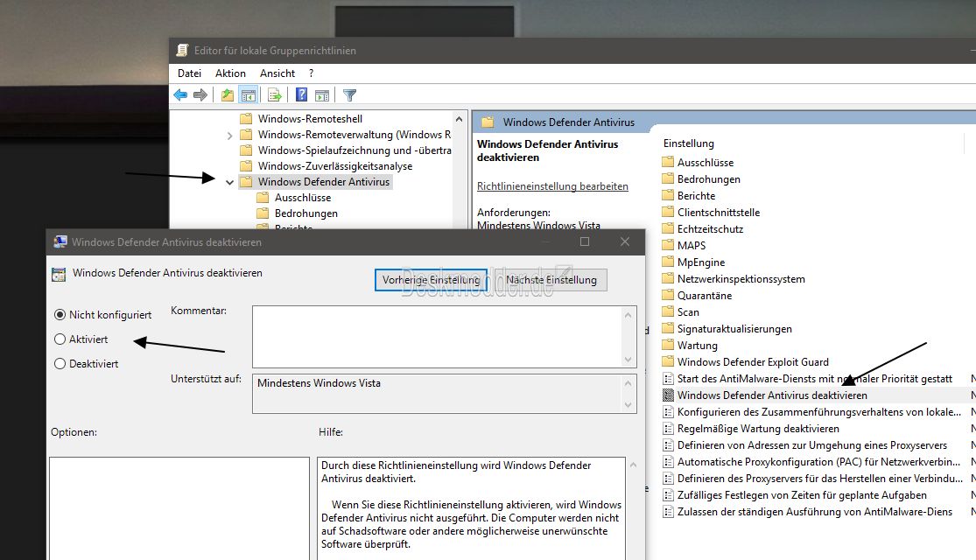Click the Echtzeitschutz folder icon in the list
This screenshot has height=560, width=976.
(668, 228)
